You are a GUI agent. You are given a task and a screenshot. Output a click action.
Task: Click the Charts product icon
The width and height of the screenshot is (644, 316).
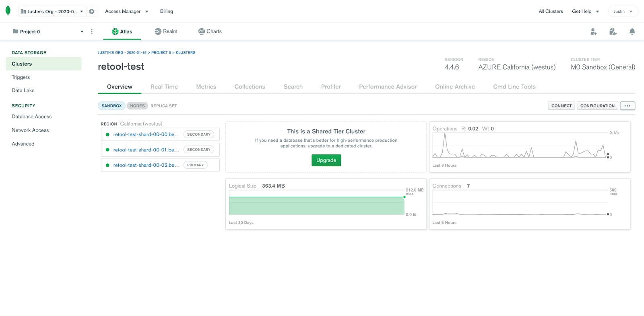click(201, 31)
